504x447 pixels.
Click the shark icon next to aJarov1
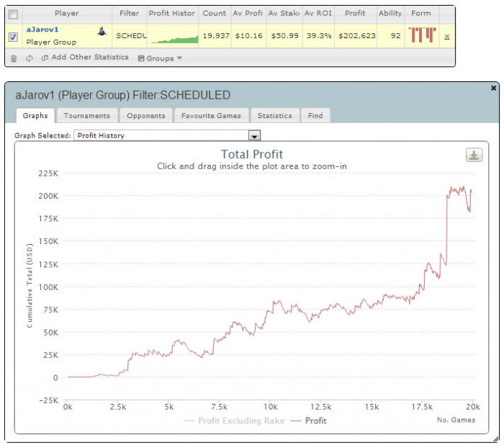coord(102,32)
